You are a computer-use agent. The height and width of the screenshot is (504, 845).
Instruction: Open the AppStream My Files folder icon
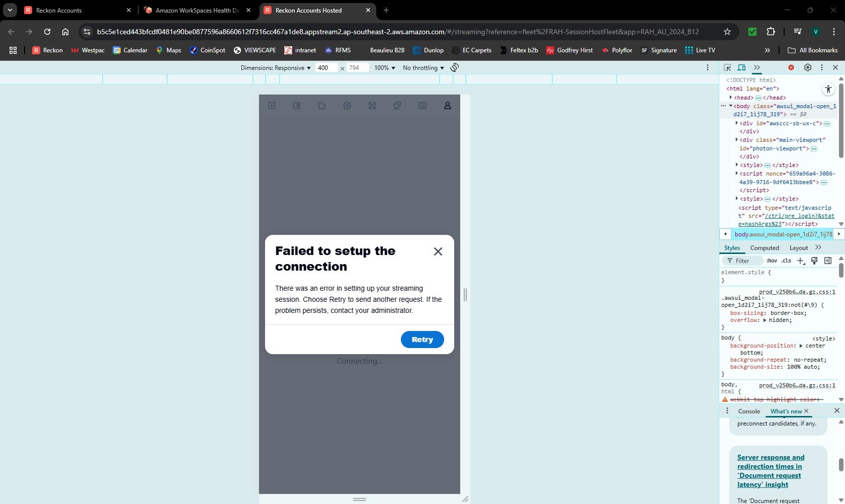coord(322,106)
